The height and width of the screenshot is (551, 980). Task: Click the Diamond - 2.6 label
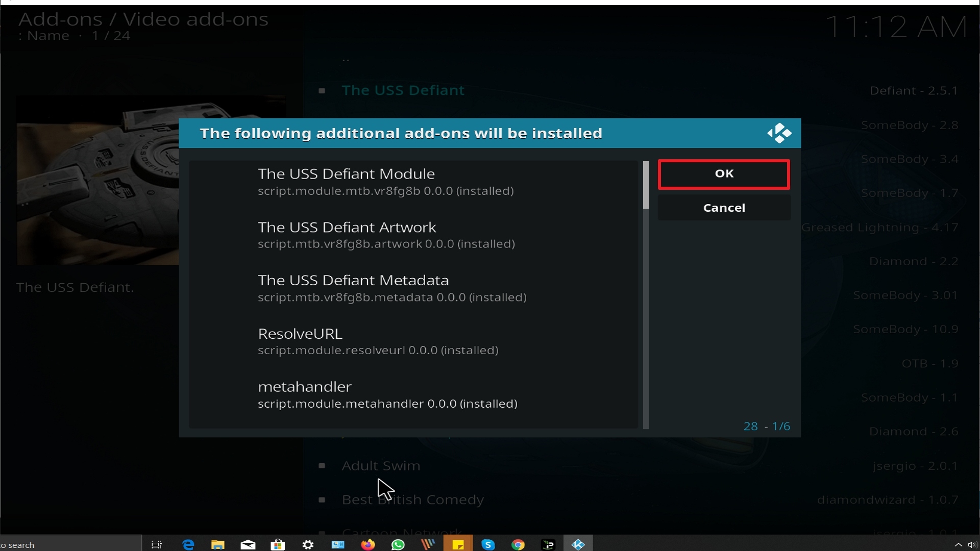914,432
